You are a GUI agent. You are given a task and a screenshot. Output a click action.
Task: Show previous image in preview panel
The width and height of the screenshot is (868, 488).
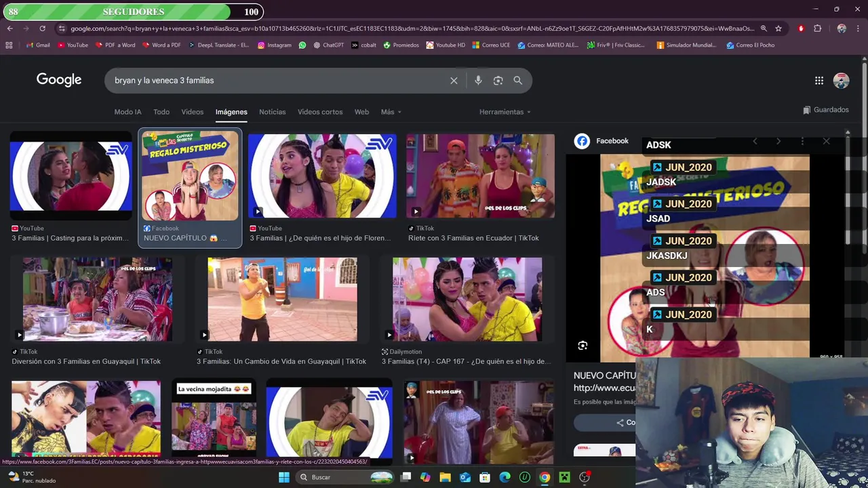[x=755, y=141]
